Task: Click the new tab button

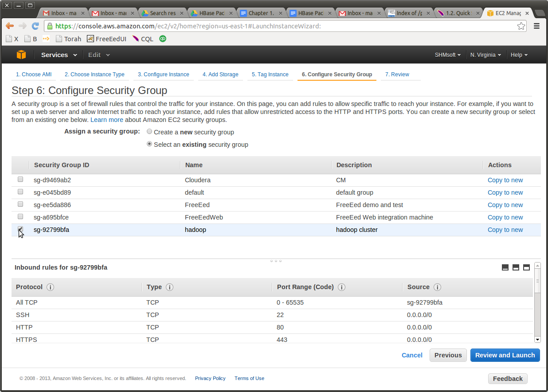Action: pos(540,13)
